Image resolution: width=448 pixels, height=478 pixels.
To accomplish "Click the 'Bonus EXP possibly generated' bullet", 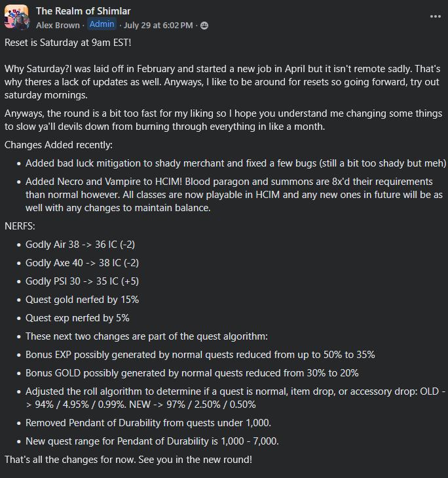I will point(200,355).
